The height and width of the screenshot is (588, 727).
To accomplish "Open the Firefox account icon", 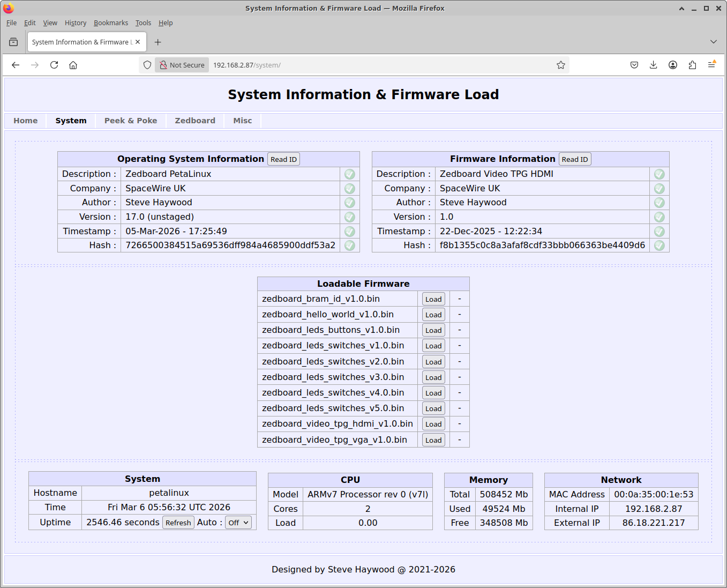I will tap(673, 65).
